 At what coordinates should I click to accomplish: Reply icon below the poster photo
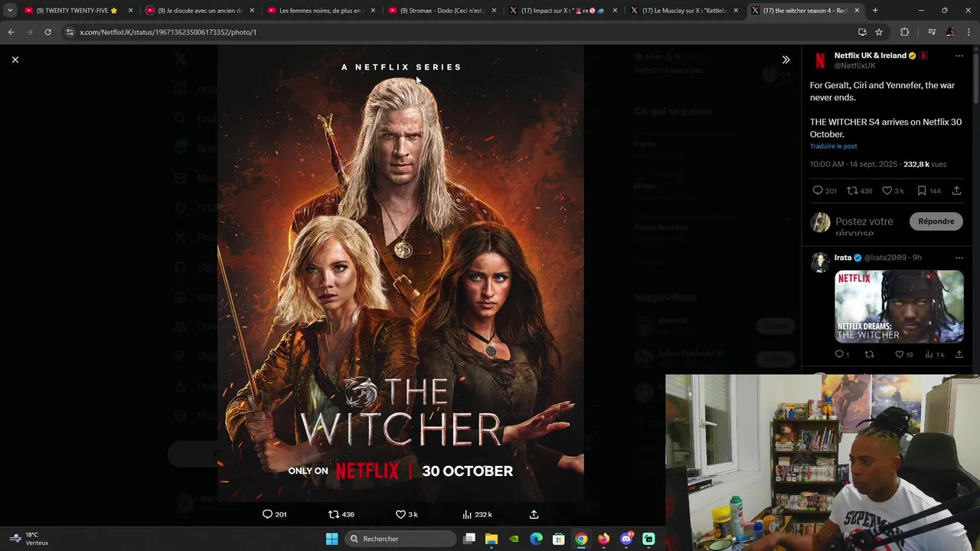(267, 514)
